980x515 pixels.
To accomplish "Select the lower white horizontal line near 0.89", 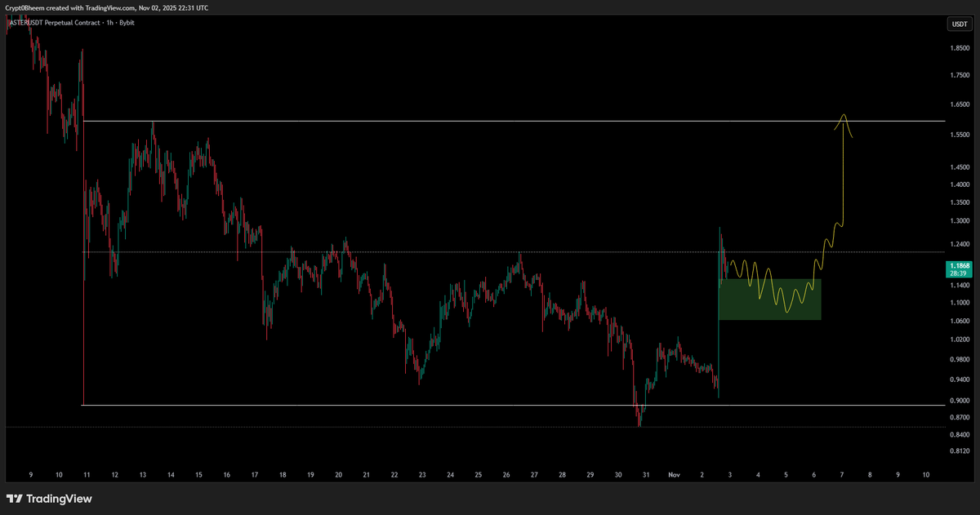I will click(x=514, y=405).
